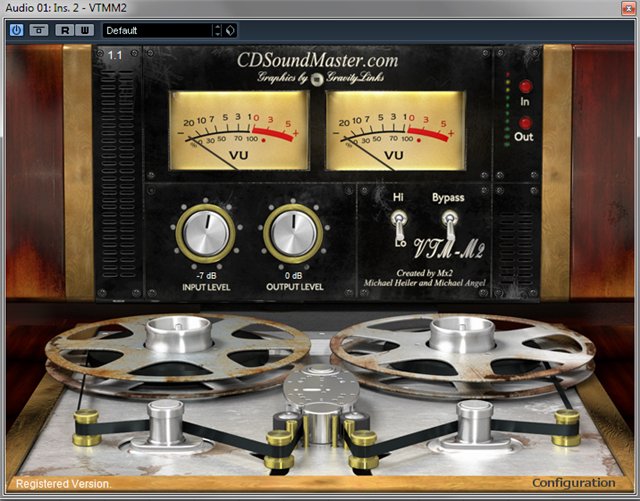
Task: Click the Created by Mx2 credit text
Action: click(424, 273)
